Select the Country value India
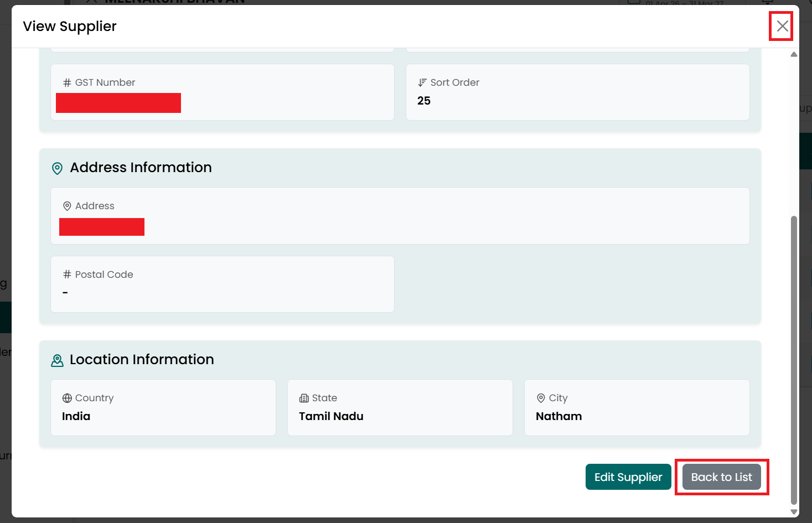812x523 pixels. pyautogui.click(x=76, y=416)
